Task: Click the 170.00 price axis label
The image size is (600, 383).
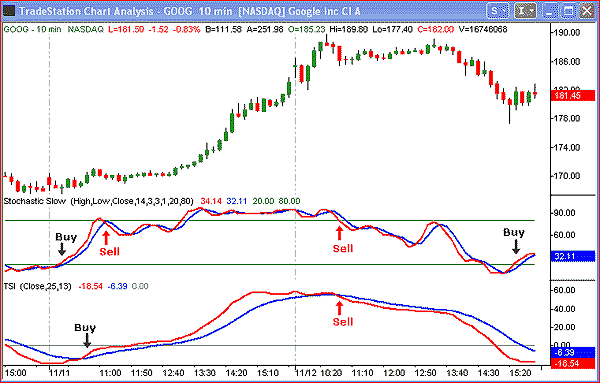Action: pyautogui.click(x=567, y=176)
